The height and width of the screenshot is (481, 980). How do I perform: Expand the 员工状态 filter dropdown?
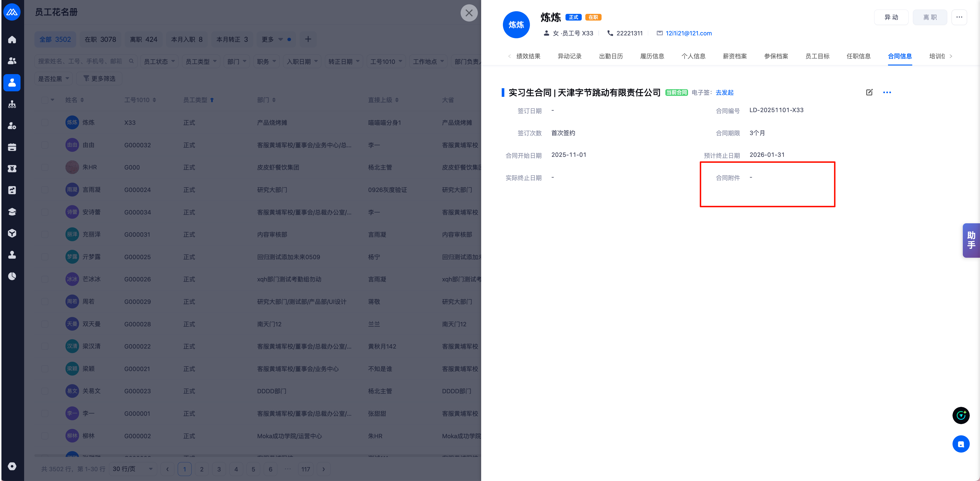tap(159, 61)
